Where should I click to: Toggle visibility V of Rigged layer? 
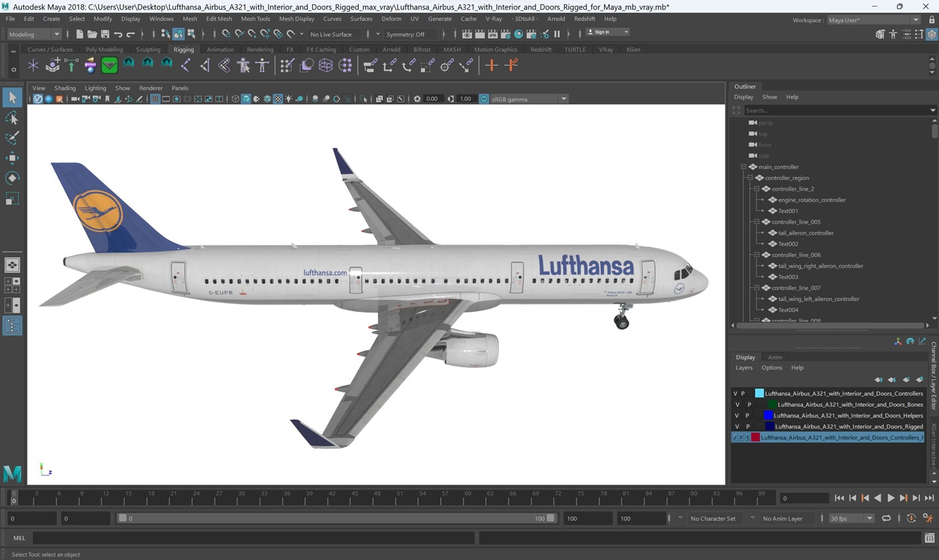tap(737, 426)
